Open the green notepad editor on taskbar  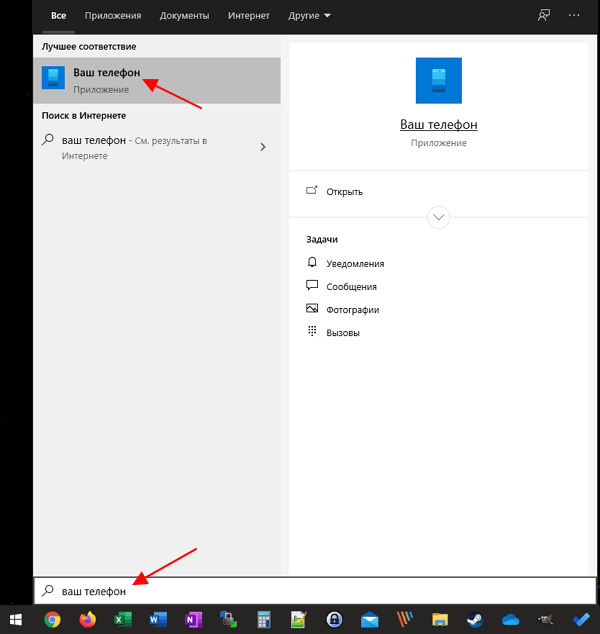pos(299,619)
